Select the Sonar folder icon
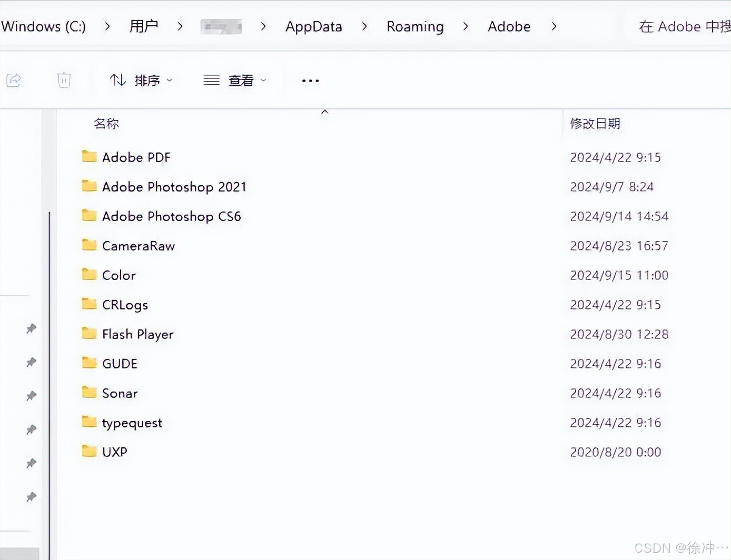 pyautogui.click(x=89, y=392)
